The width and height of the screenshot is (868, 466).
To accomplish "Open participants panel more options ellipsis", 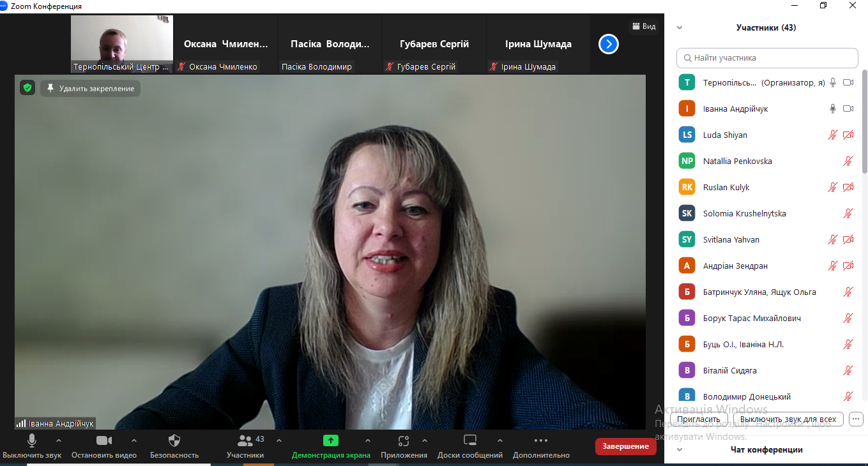I will click(857, 419).
